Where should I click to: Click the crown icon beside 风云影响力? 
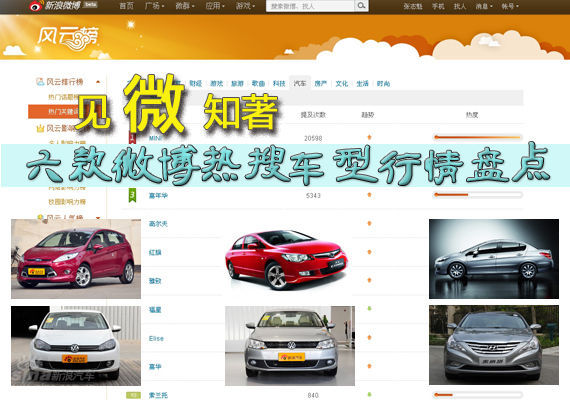pyautogui.click(x=40, y=128)
